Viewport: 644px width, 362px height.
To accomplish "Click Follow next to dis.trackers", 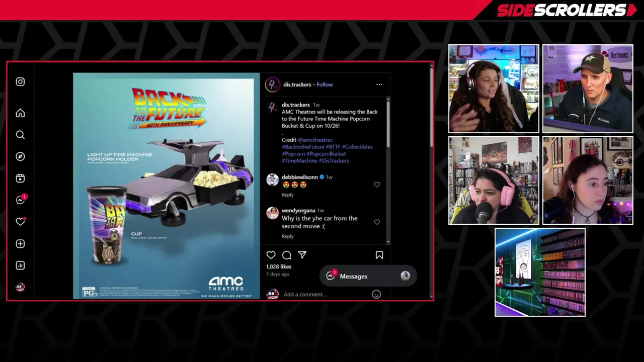I will coord(325,84).
